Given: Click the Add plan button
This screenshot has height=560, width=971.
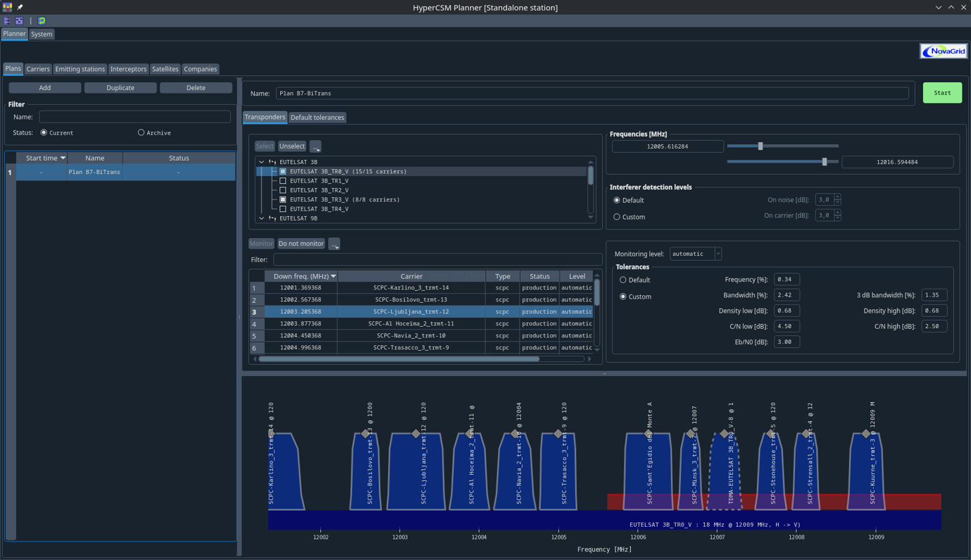Looking at the screenshot, I should [x=45, y=88].
